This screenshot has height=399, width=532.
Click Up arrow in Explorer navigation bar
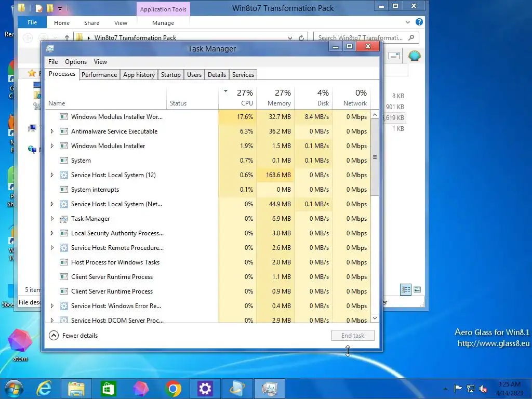67,37
